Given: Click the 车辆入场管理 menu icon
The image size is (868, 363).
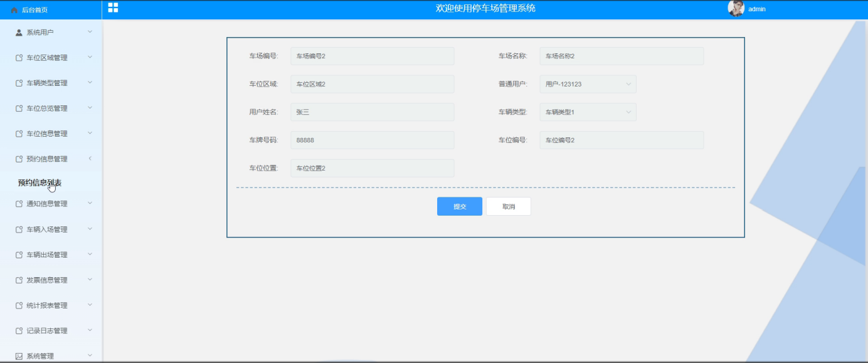Looking at the screenshot, I should (19, 229).
